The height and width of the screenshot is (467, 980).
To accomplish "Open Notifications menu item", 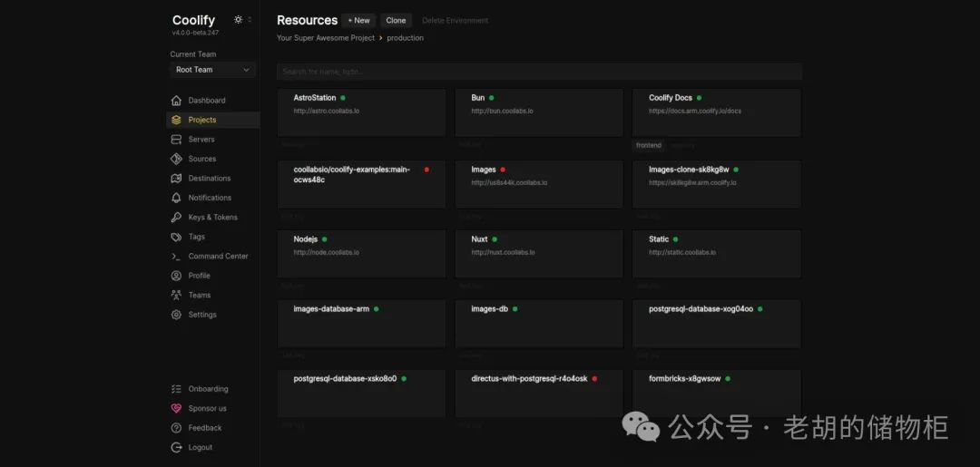I will 212,198.
